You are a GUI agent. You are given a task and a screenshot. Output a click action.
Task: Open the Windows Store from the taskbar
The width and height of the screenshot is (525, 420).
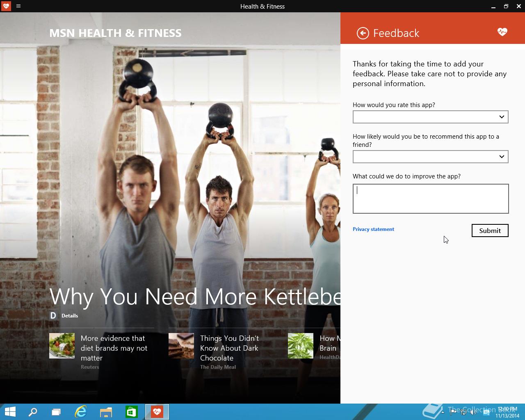pos(132,412)
